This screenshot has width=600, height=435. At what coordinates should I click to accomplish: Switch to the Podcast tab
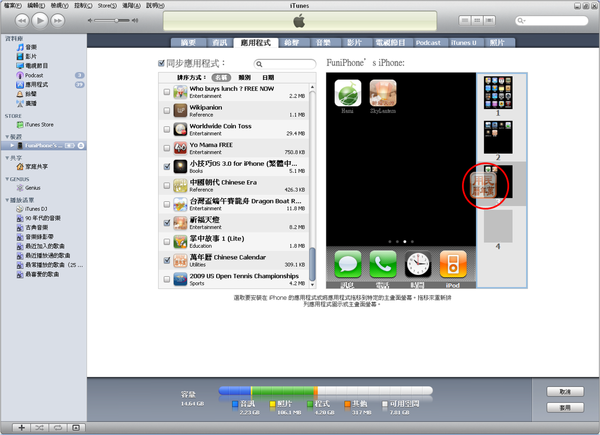428,42
